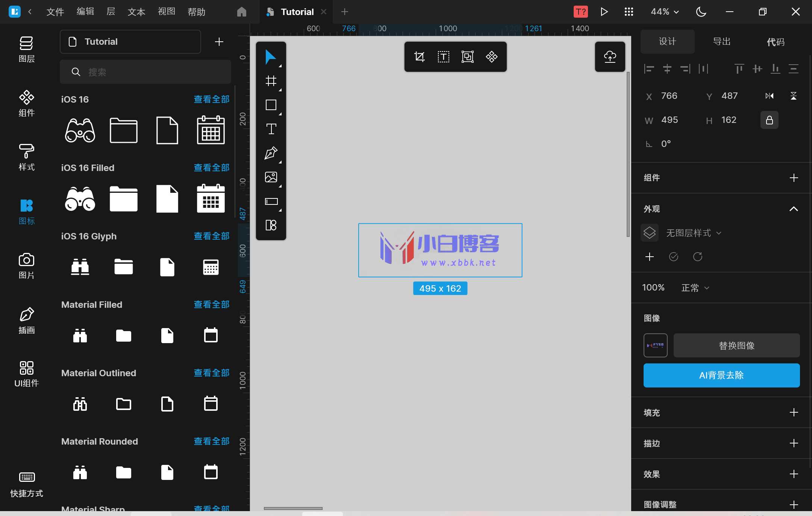The height and width of the screenshot is (516, 812).
Task: Add a 填充 fill
Action: (794, 412)
